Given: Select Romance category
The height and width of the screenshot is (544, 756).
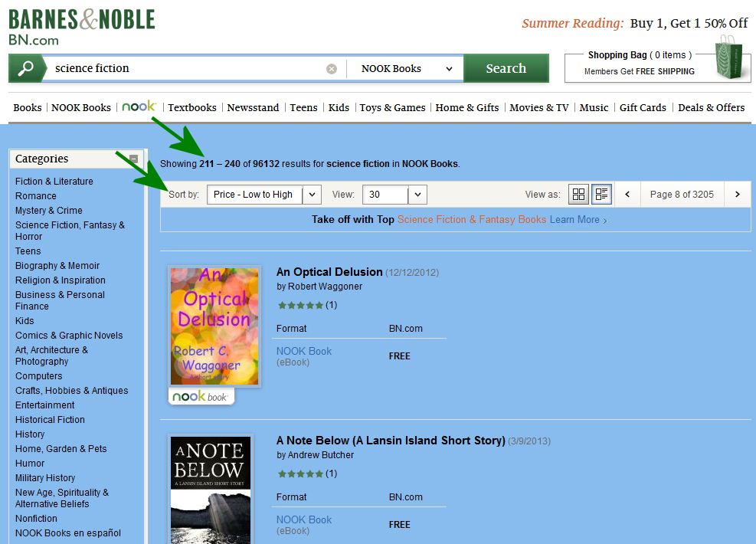Looking at the screenshot, I should (36, 196).
